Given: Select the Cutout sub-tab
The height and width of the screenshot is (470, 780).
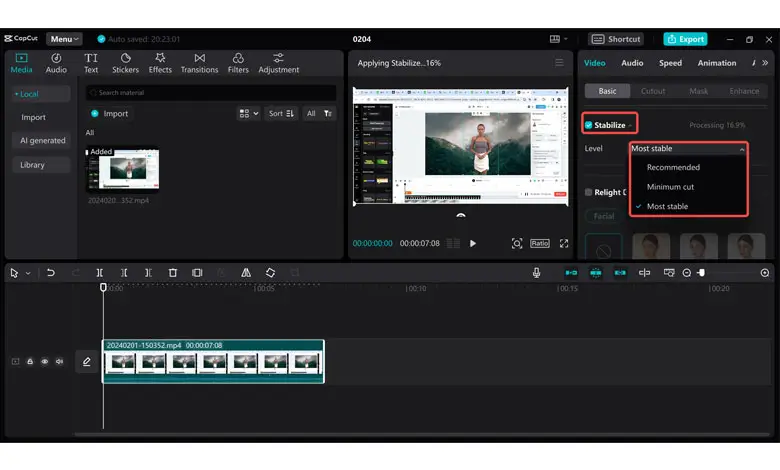Looking at the screenshot, I should pos(653,91).
